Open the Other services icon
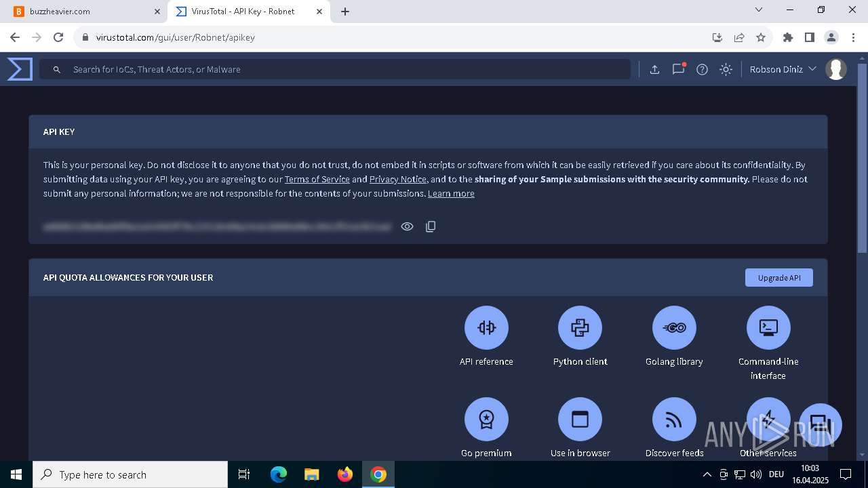The image size is (868, 488). click(x=768, y=420)
